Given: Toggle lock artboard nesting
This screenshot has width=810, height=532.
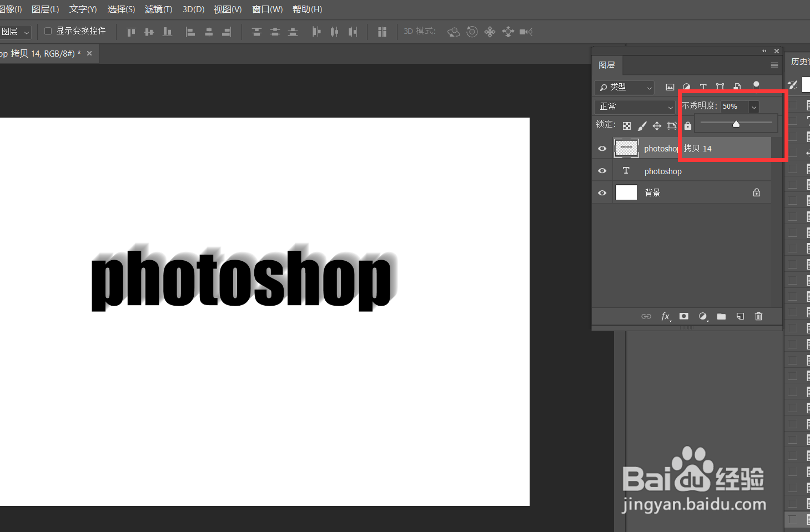Looking at the screenshot, I should (x=672, y=126).
